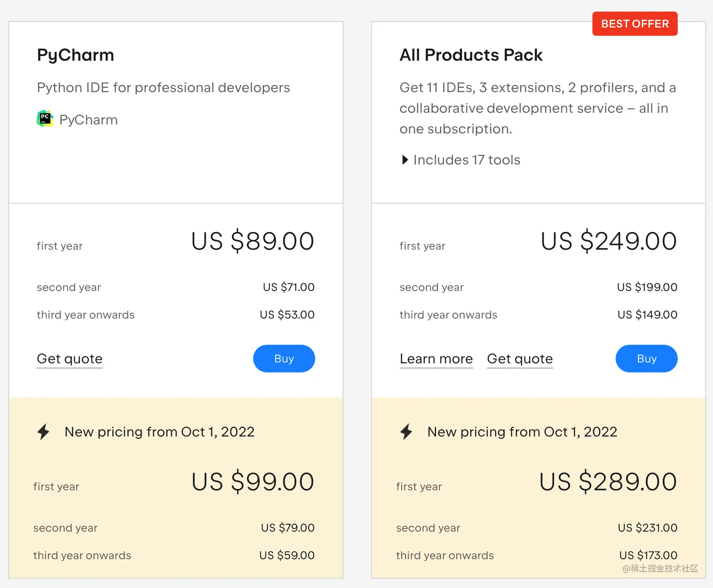
Task: Click the new US $99.00 price
Action: tap(253, 482)
